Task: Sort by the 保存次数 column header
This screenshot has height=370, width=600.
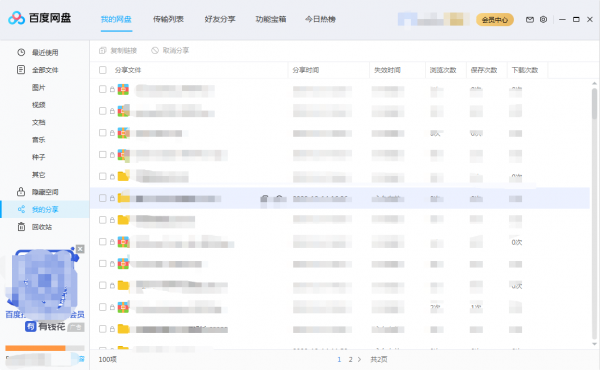Action: pos(484,70)
